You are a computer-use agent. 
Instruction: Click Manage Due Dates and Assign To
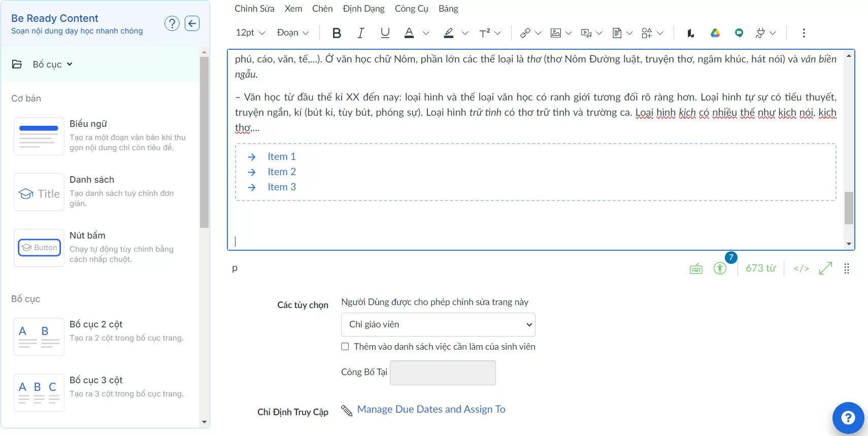pos(431,409)
